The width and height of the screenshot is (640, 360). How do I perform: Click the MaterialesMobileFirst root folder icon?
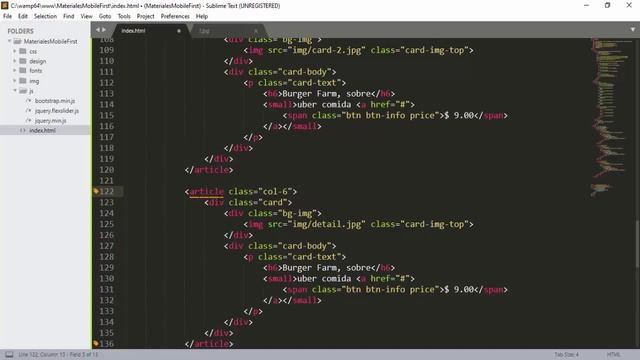(17, 41)
